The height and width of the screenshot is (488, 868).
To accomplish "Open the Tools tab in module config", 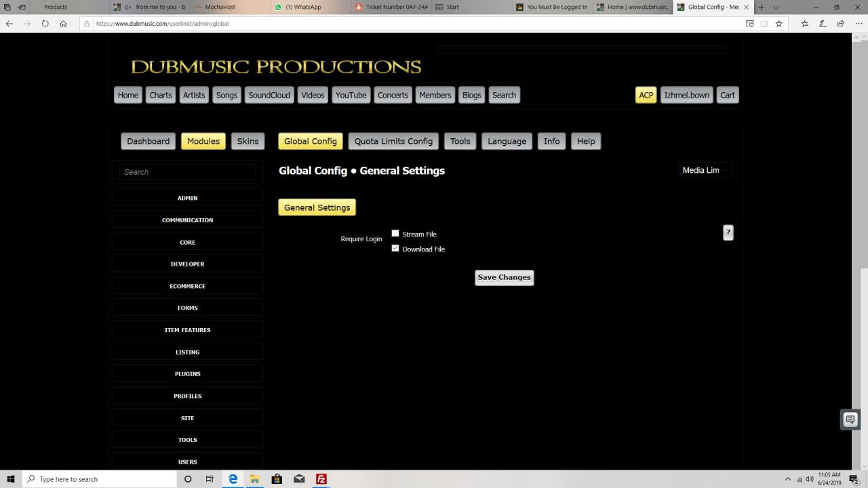I will tap(460, 141).
